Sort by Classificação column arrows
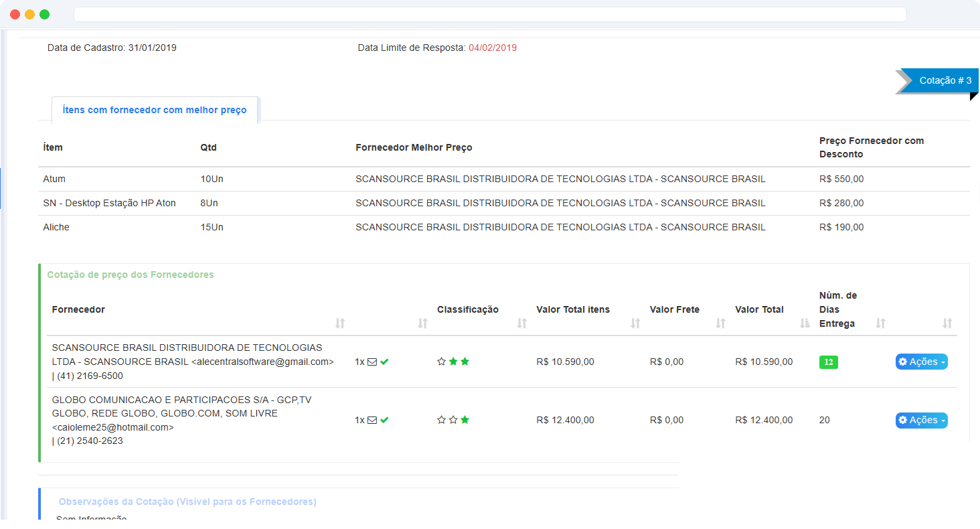 (522, 323)
